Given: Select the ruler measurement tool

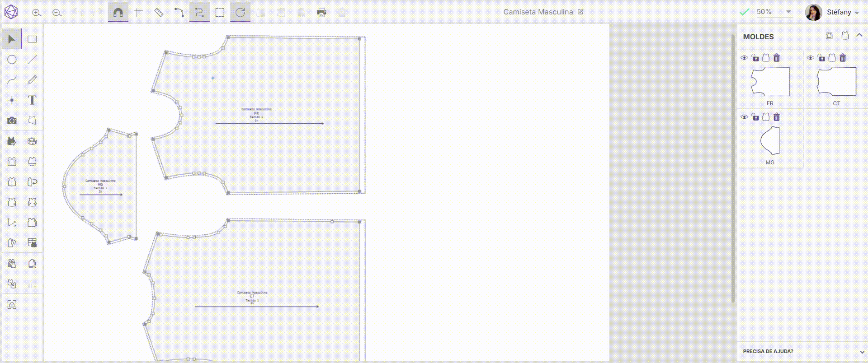Looking at the screenshot, I should tap(159, 13).
